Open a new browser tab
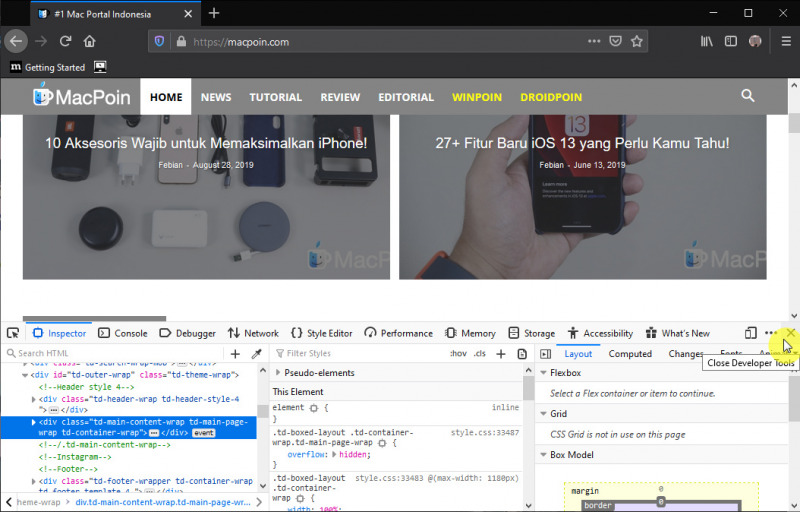The width and height of the screenshot is (800, 512). [x=214, y=13]
